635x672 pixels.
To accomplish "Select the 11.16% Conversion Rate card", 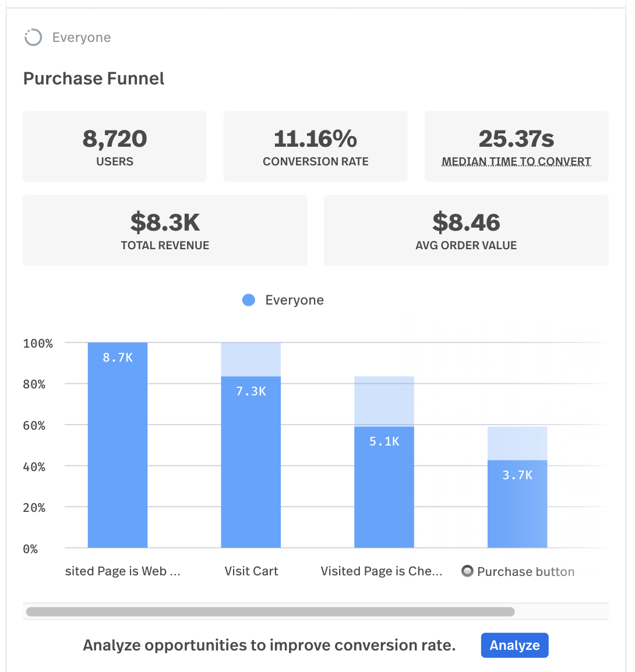I will pos(315,146).
